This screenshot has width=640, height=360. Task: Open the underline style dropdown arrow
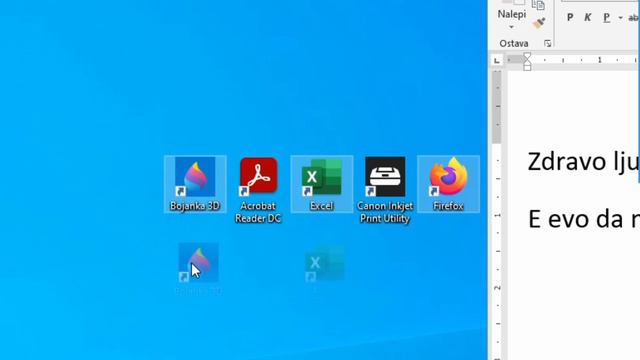(x=620, y=18)
